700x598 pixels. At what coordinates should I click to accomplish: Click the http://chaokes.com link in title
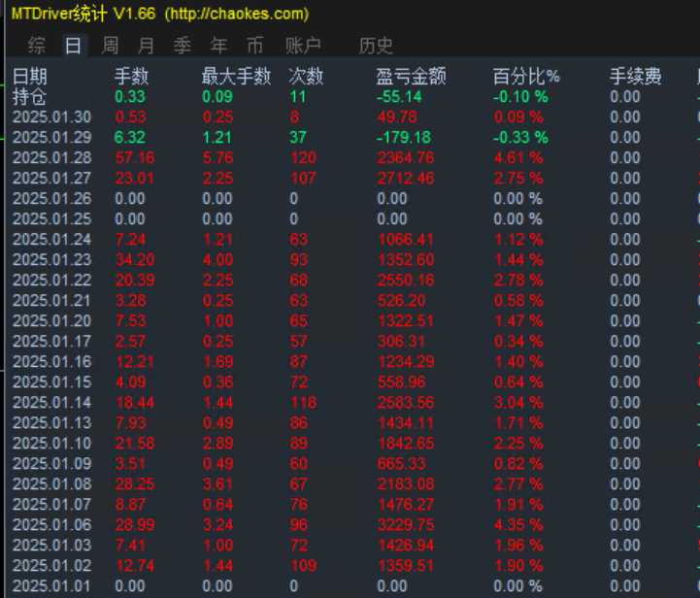(x=237, y=14)
